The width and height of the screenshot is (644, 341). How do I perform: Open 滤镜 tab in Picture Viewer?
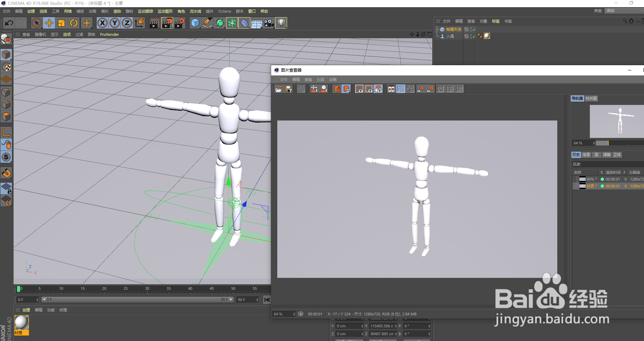pos(607,155)
